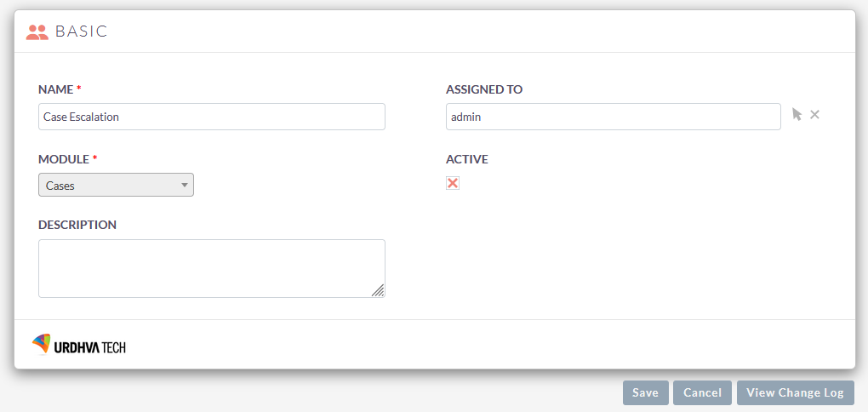Click the ACTIVE label text
The height and width of the screenshot is (412, 868).
pyautogui.click(x=467, y=159)
